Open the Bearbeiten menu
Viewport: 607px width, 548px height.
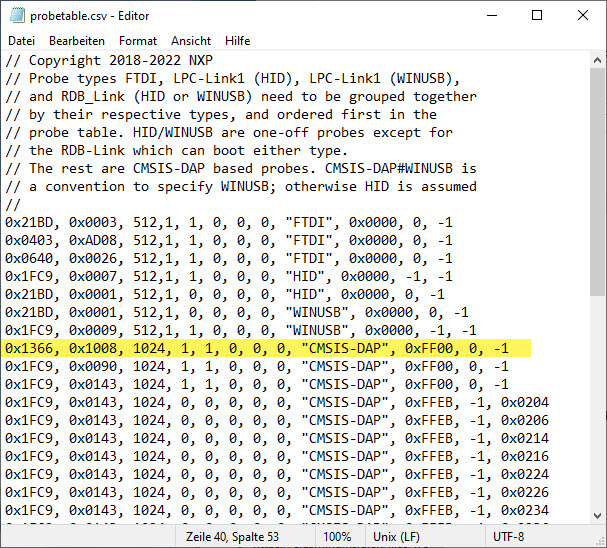tap(77, 41)
